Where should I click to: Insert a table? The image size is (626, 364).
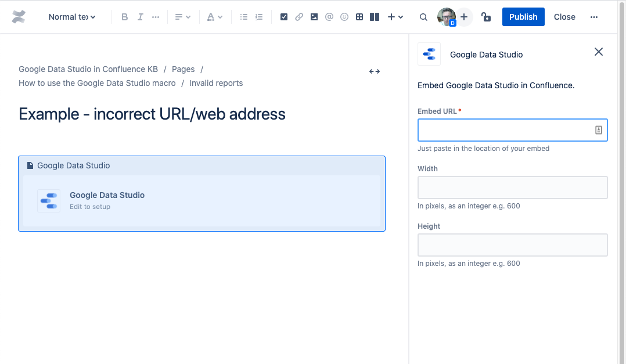(359, 17)
